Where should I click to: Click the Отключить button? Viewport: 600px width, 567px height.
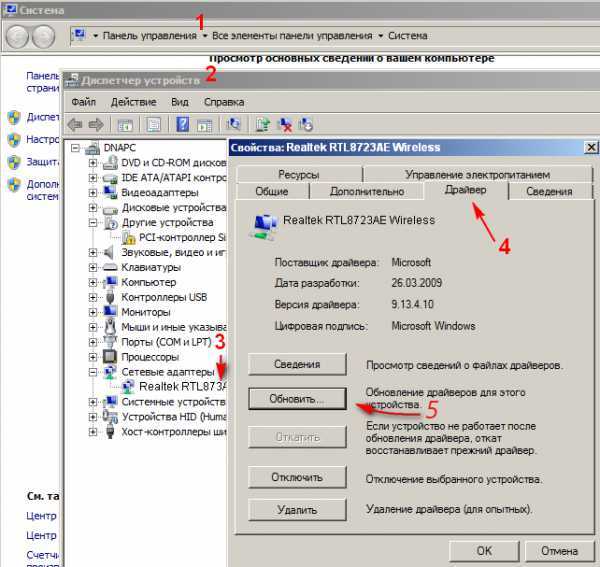(x=297, y=477)
